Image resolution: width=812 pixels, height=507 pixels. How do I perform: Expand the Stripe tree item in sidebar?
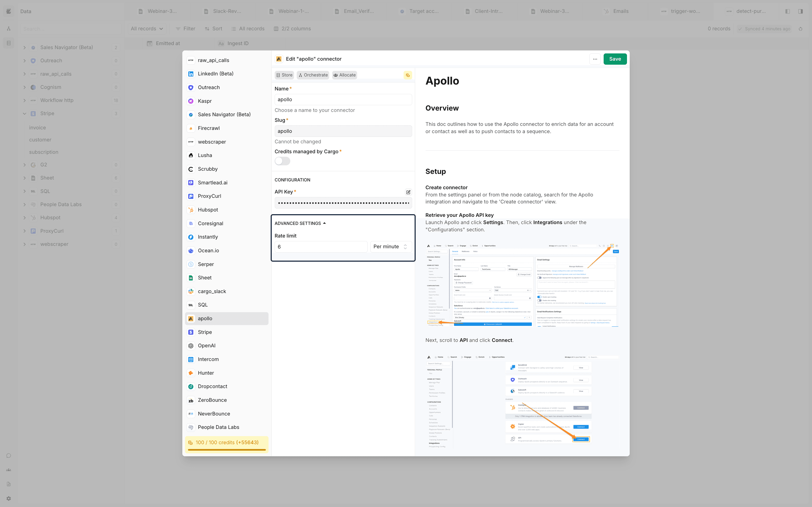(x=24, y=113)
